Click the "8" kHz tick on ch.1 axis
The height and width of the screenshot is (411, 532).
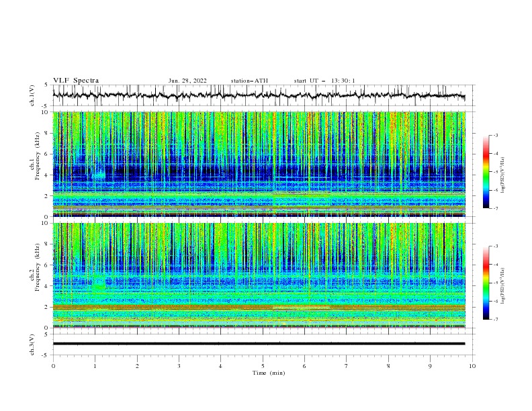tap(48, 133)
